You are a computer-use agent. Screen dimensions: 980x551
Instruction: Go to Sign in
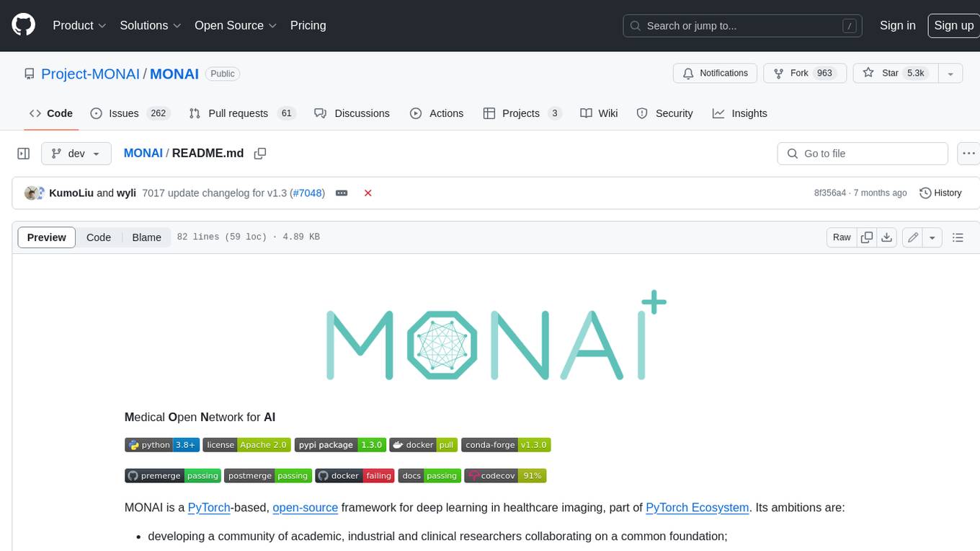tap(898, 25)
